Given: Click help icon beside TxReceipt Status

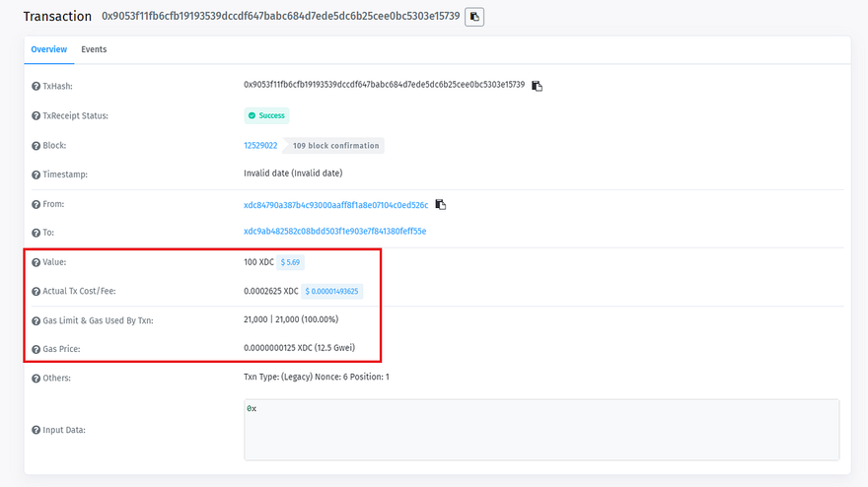Looking at the screenshot, I should click(x=36, y=116).
